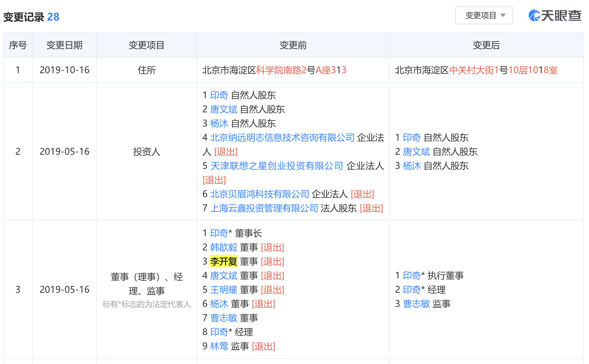Open 天津联想之星创业投资有限公司 link
This screenshot has width=589, height=364.
tap(277, 166)
